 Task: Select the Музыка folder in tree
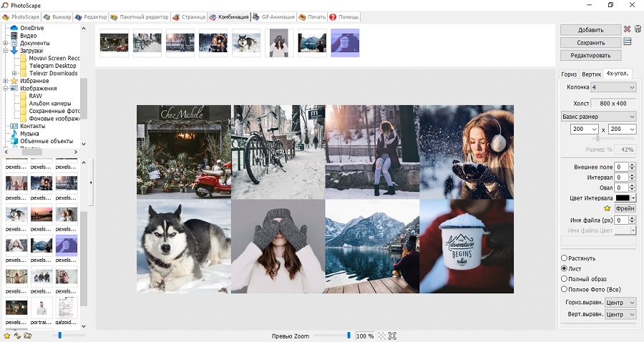click(29, 134)
